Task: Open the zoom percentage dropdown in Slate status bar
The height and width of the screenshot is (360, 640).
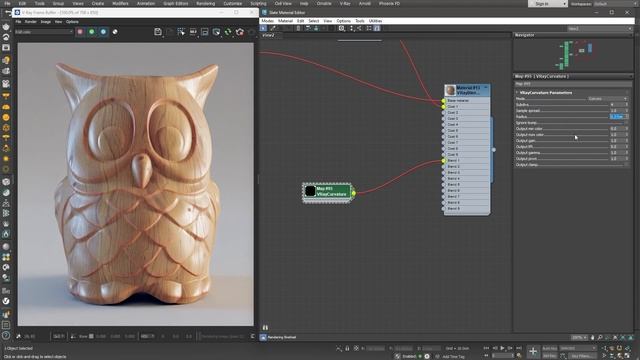Action: 579,338
